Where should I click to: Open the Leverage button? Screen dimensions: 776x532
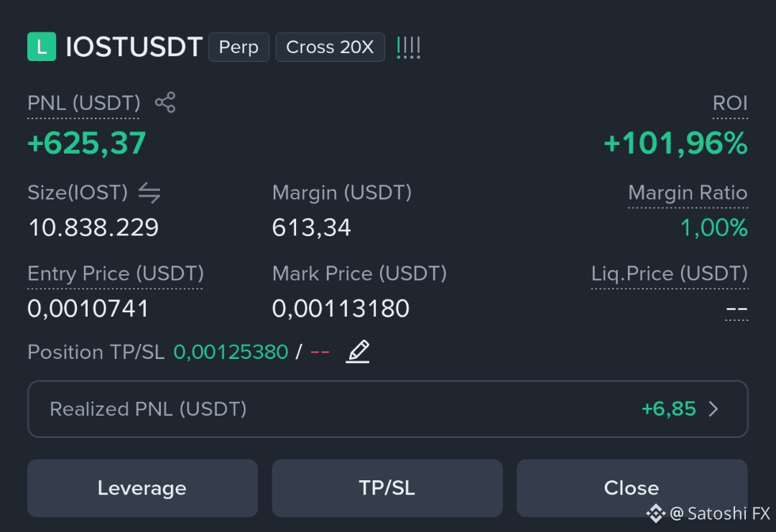(x=142, y=488)
